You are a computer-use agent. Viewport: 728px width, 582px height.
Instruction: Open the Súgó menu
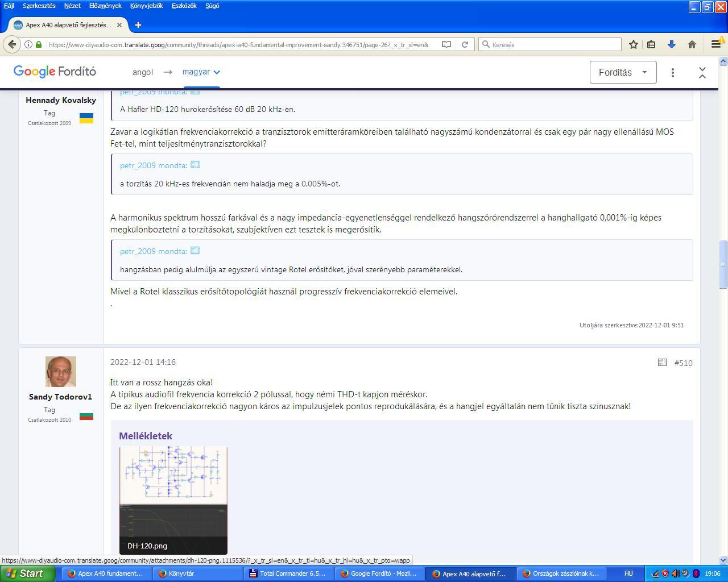(212, 6)
